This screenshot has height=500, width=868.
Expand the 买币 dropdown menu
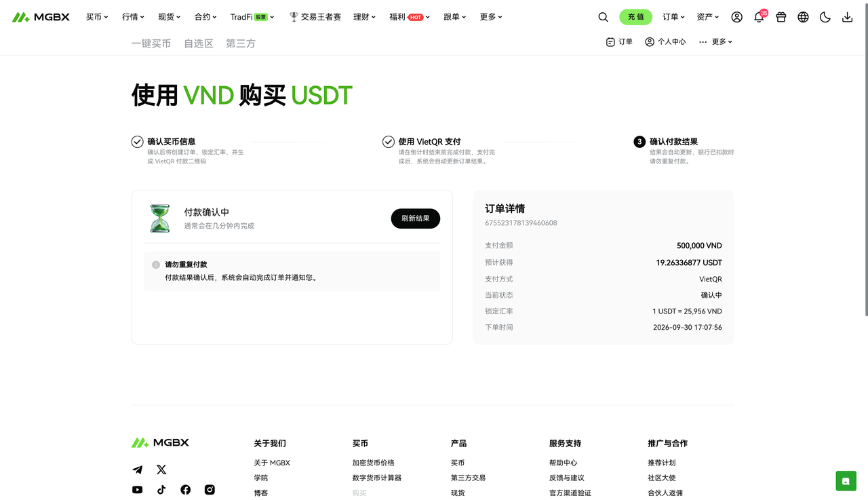(x=97, y=17)
